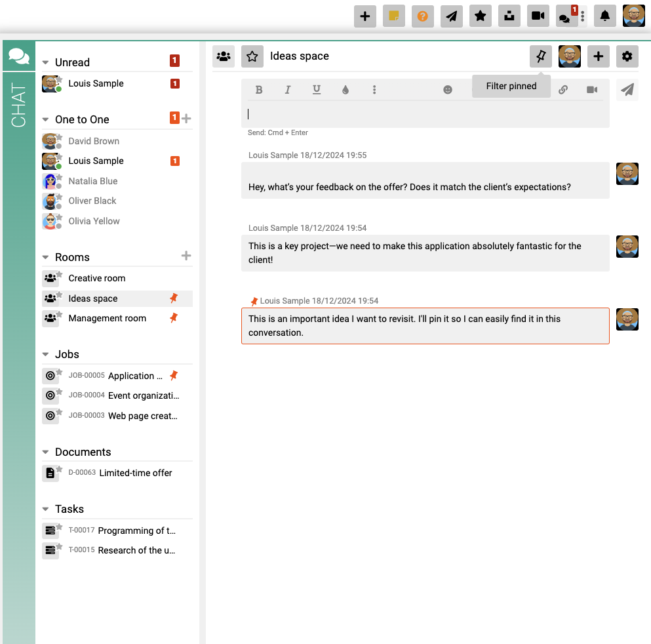Collapse the Documents section
The image size is (651, 644).
[45, 452]
